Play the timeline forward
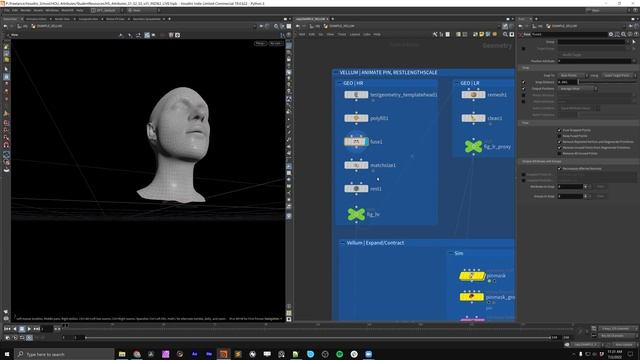Screen dimensions: 640x360 tap(29, 329)
